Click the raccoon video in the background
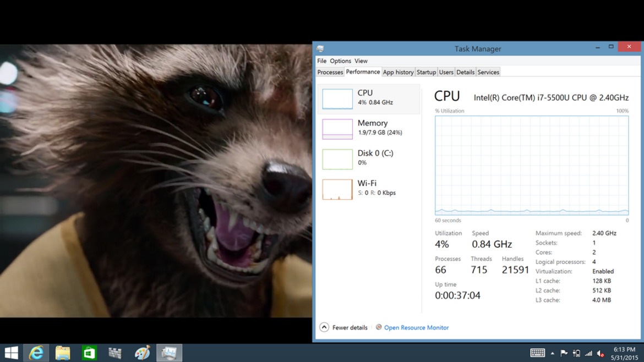Screen dimensions: 644x362 coord(156,180)
